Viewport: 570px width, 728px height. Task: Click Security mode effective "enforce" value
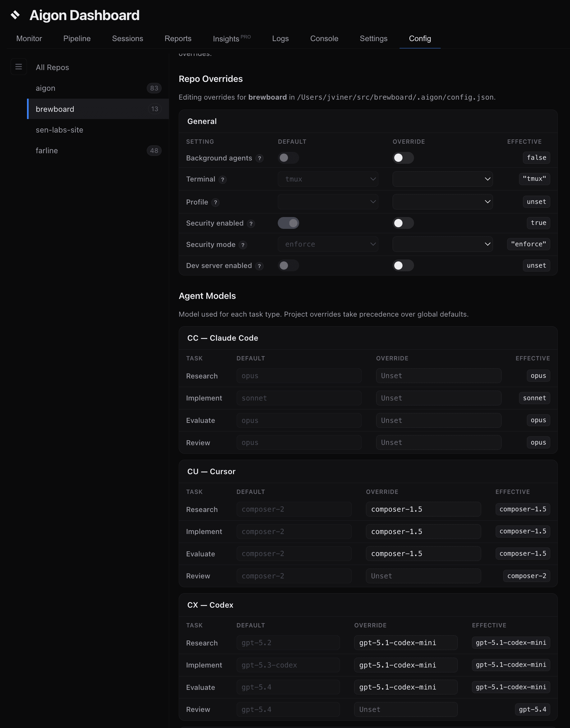529,244
